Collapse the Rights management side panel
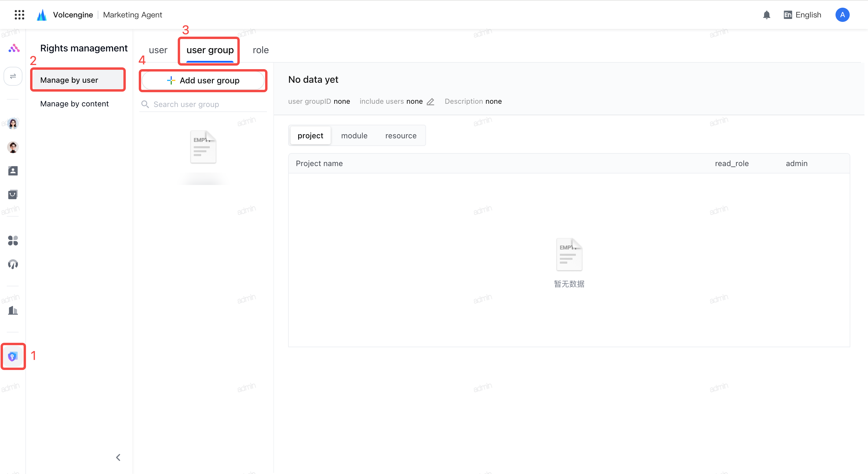 click(118, 457)
